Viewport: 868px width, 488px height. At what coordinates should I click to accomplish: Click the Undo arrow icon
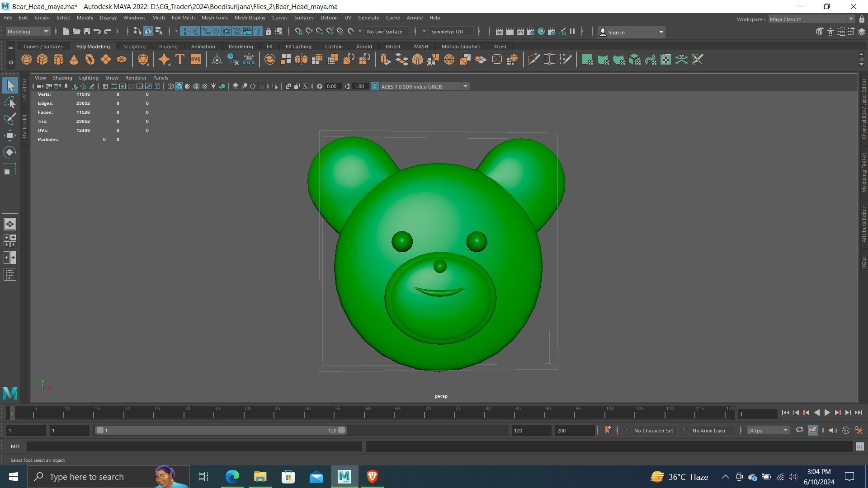pyautogui.click(x=97, y=31)
